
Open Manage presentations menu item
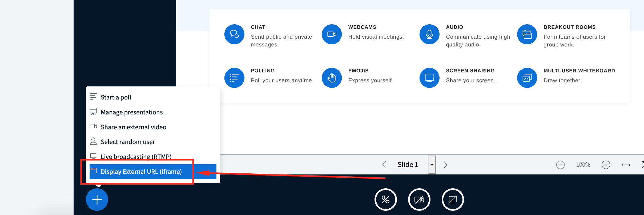[x=153, y=112]
